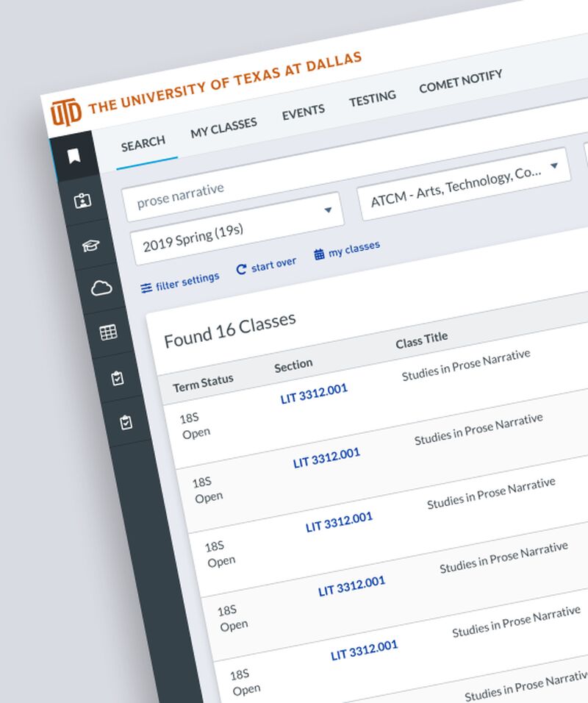Open second LIT 3312.001 section link
The width and height of the screenshot is (588, 703).
pos(326,457)
